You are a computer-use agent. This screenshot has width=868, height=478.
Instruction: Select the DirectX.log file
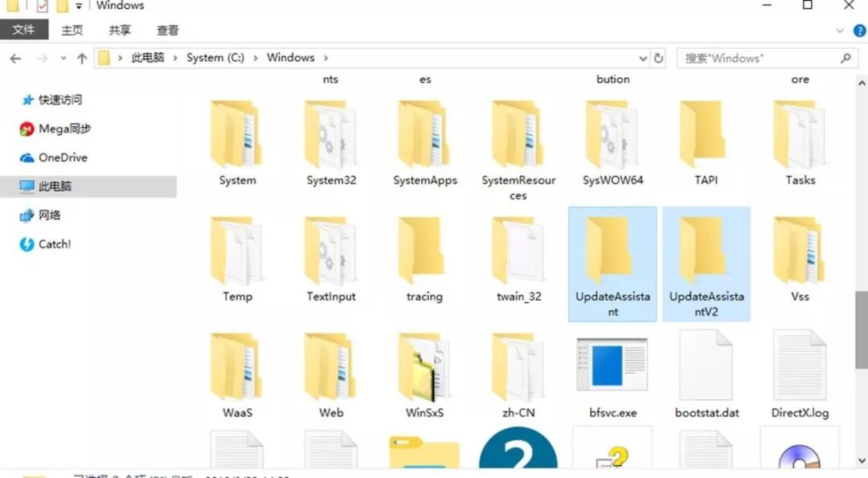pos(800,376)
